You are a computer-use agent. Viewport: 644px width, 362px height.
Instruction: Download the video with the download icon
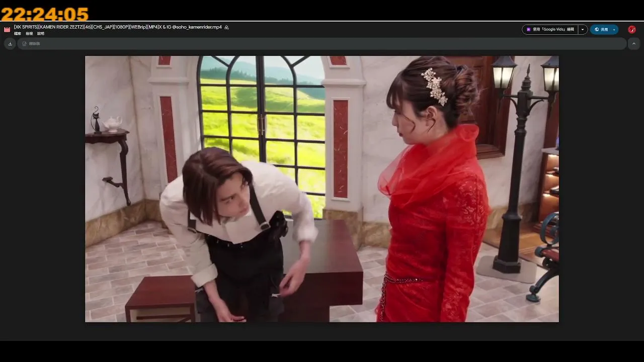pyautogui.click(x=10, y=44)
